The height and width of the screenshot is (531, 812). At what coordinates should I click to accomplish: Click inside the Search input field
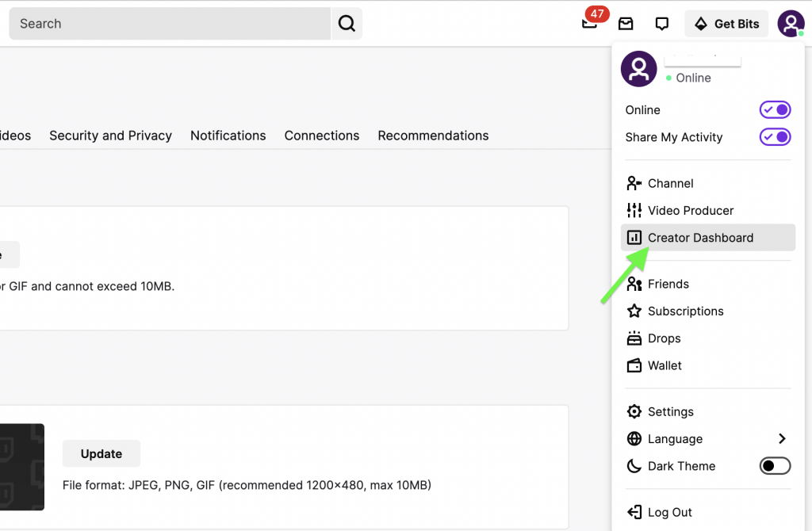170,24
